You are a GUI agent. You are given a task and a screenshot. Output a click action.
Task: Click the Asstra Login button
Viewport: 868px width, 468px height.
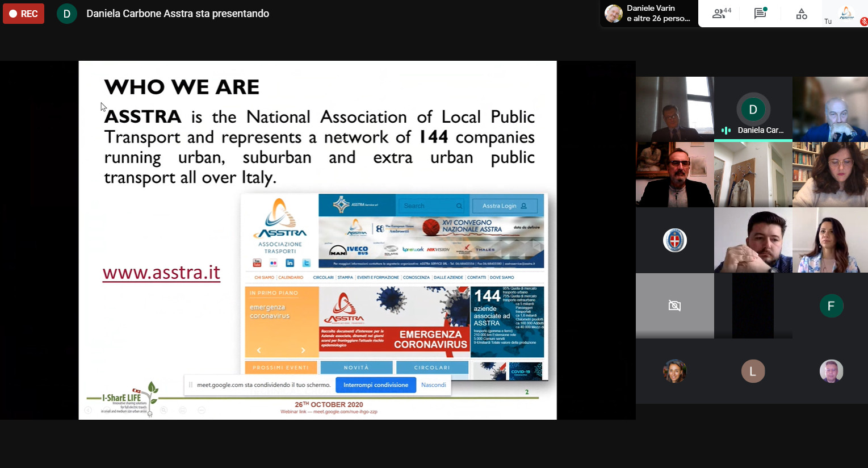pos(505,206)
